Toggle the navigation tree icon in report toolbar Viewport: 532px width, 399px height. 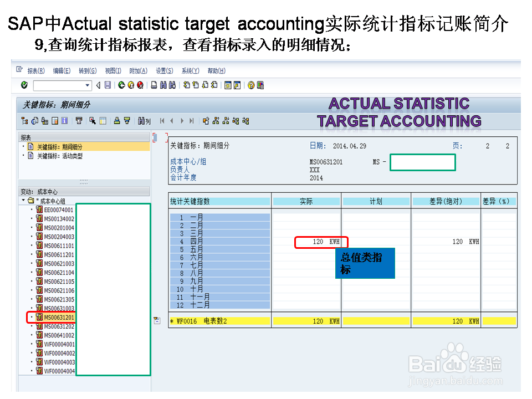pyautogui.click(x=25, y=121)
